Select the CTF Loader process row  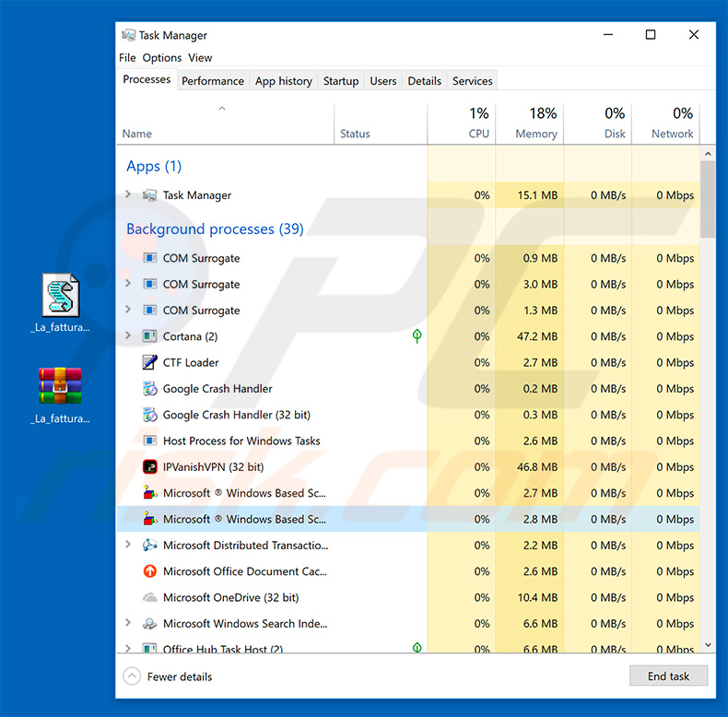pyautogui.click(x=407, y=362)
